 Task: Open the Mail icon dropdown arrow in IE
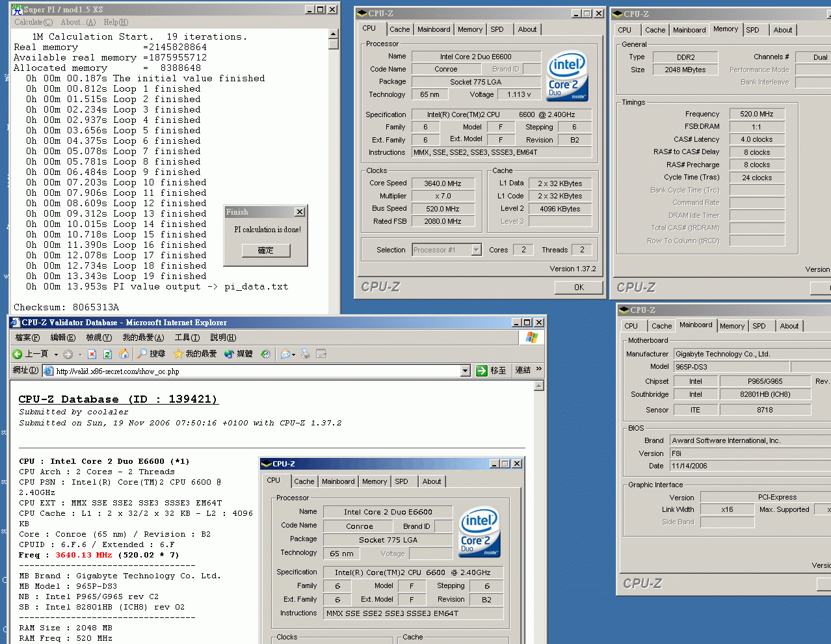click(293, 355)
